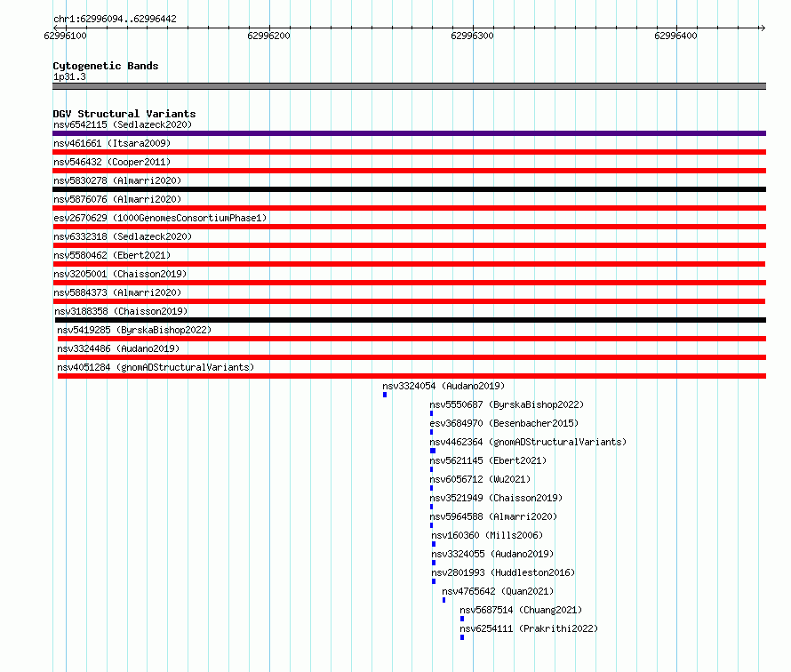The width and height of the screenshot is (791, 672).
Task: Select the blue marker under nsv2801993
Action: tap(434, 581)
